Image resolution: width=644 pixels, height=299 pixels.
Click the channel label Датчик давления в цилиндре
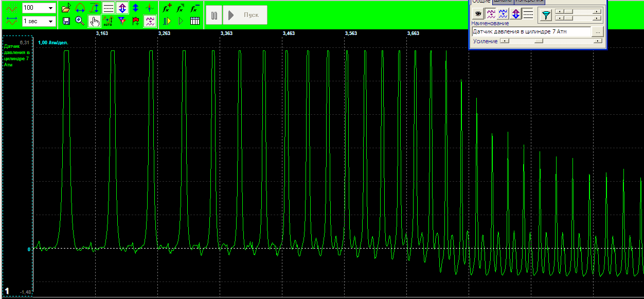[x=17, y=56]
